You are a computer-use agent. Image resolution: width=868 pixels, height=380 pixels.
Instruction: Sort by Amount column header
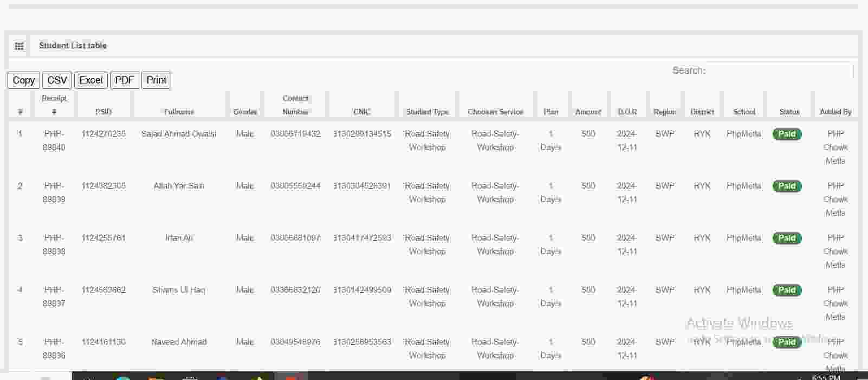pyautogui.click(x=588, y=112)
